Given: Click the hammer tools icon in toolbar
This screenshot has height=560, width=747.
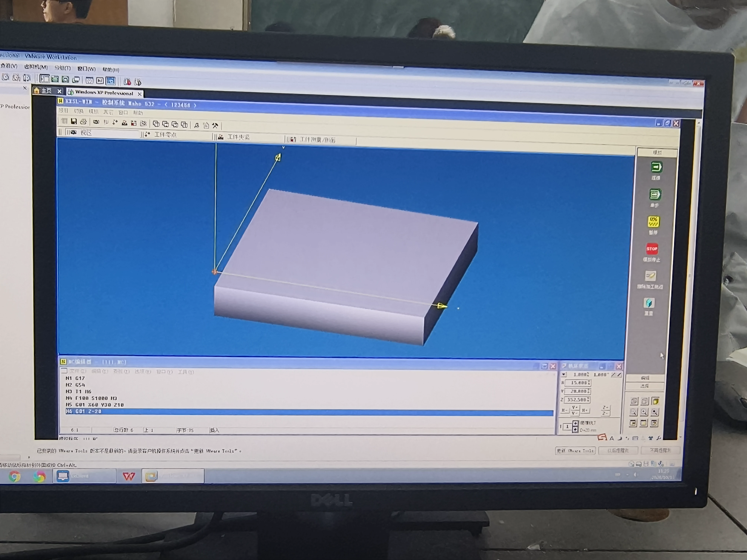Looking at the screenshot, I should [215, 126].
